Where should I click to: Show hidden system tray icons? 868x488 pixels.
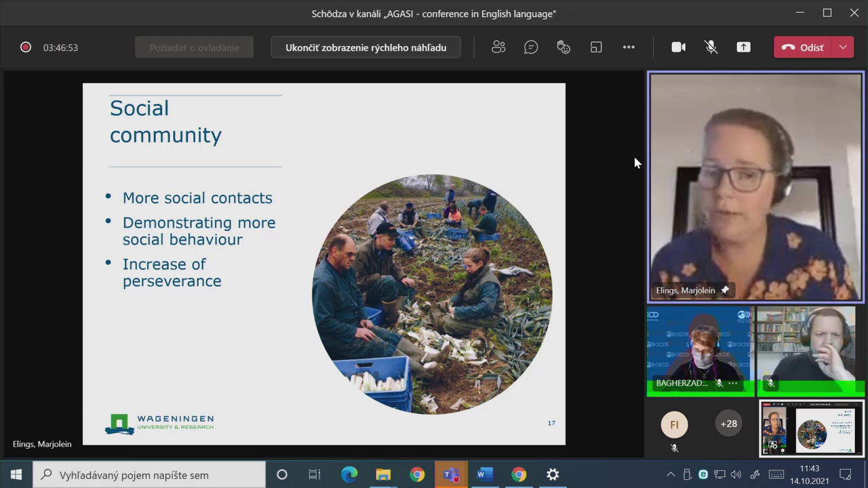pyautogui.click(x=671, y=474)
